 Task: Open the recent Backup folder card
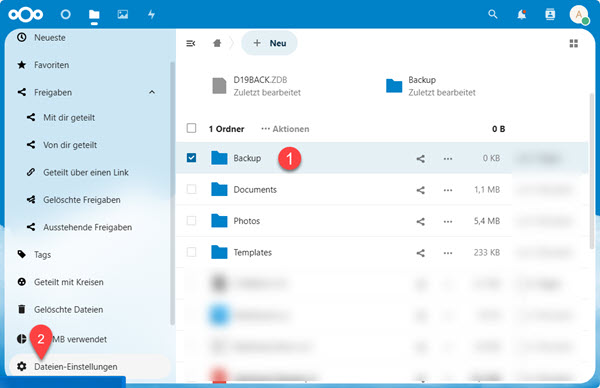[x=432, y=86]
